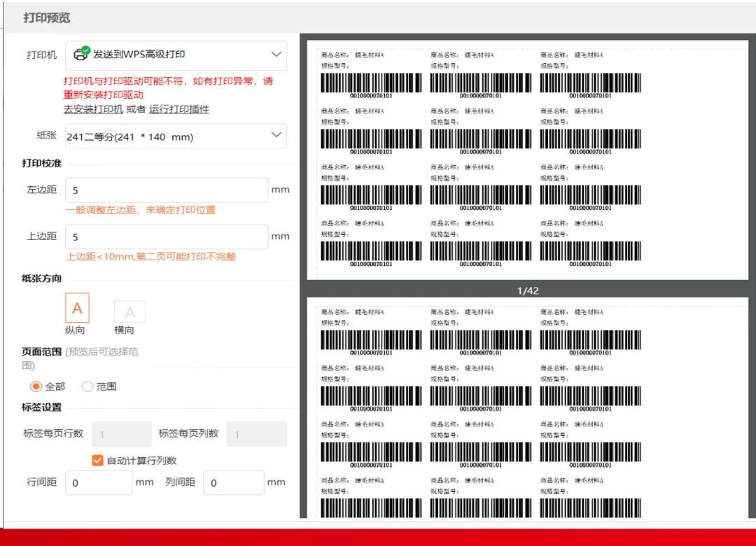Click the printer icon beside 发送到WPS高级打印

81,53
